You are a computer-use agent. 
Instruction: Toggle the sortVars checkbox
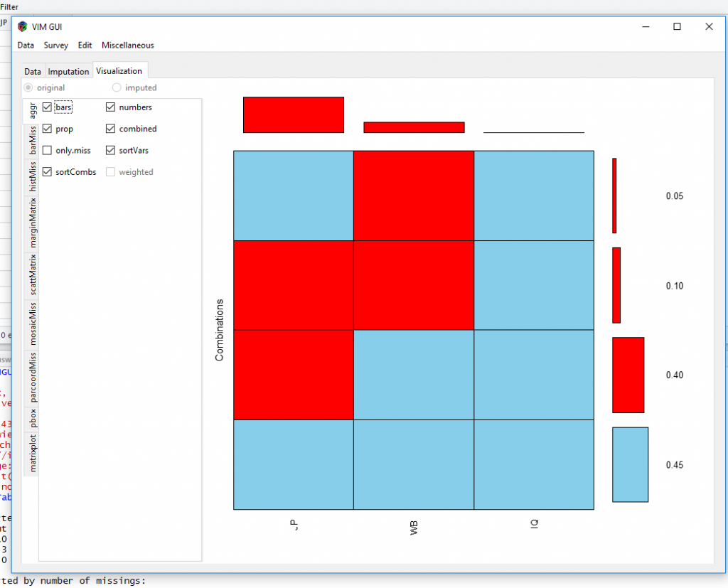pos(110,150)
